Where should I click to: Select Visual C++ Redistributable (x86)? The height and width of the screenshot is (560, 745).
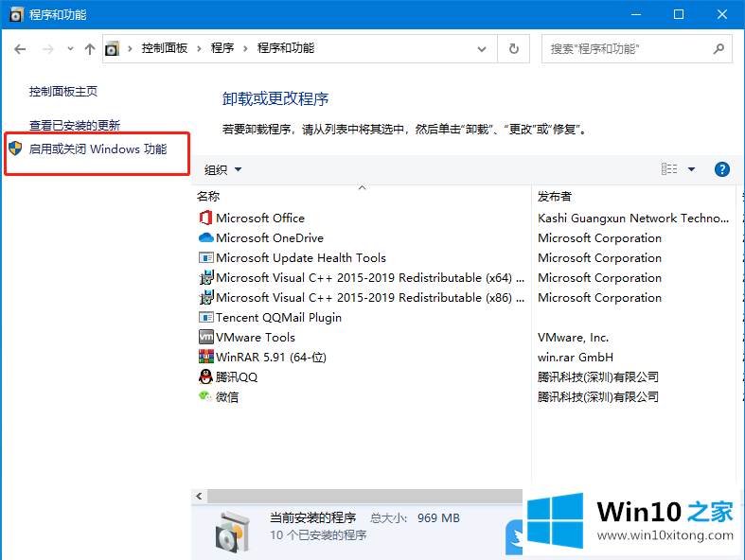[369, 298]
